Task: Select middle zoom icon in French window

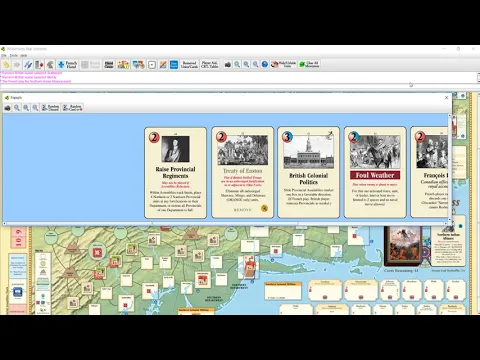Action: (26, 108)
